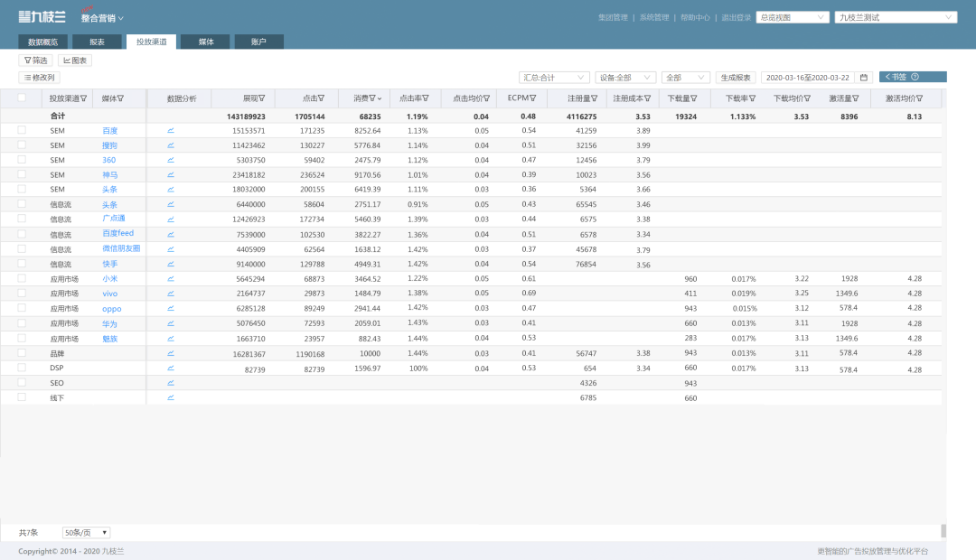Open the 书签 bookmarks panel

[x=913, y=77]
